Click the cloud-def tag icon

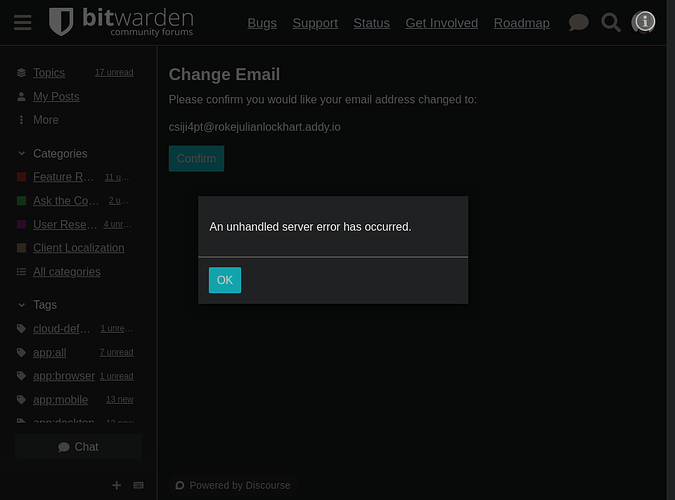[21, 329]
